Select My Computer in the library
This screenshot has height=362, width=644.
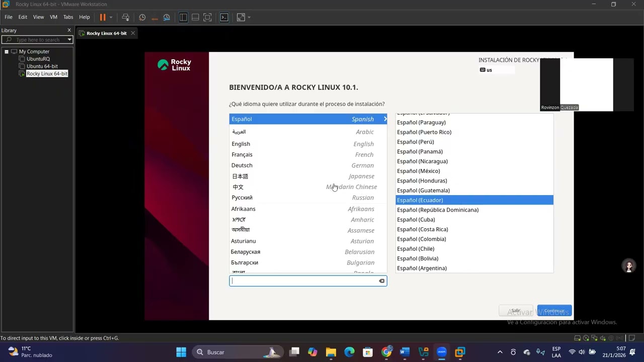point(34,52)
